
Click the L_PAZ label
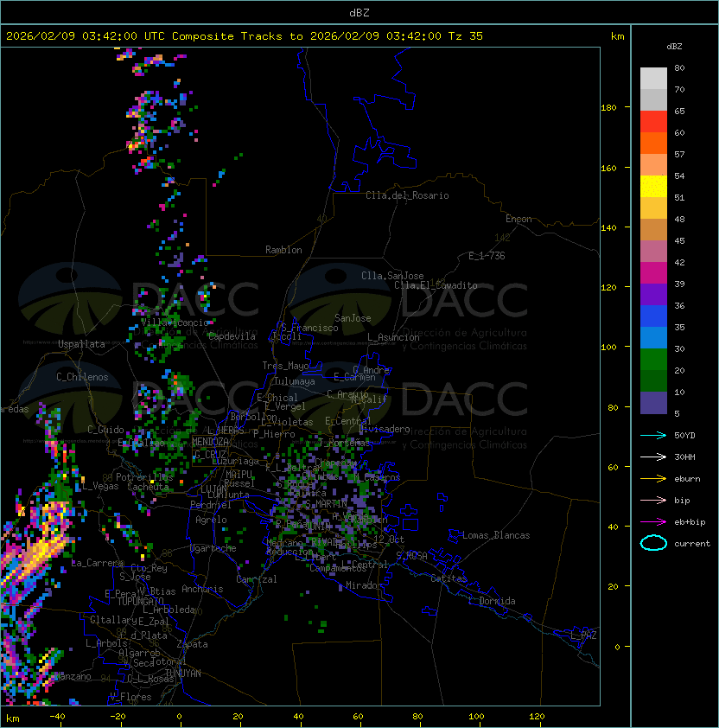tap(583, 635)
